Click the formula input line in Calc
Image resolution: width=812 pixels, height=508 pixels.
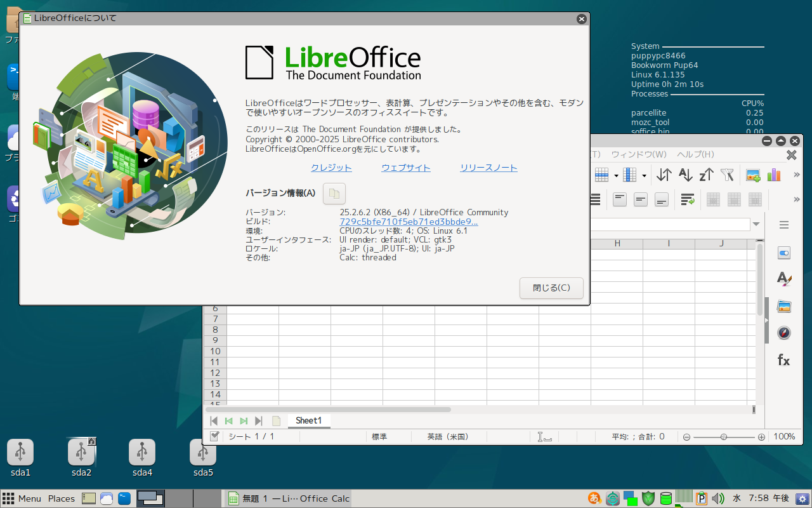point(670,225)
